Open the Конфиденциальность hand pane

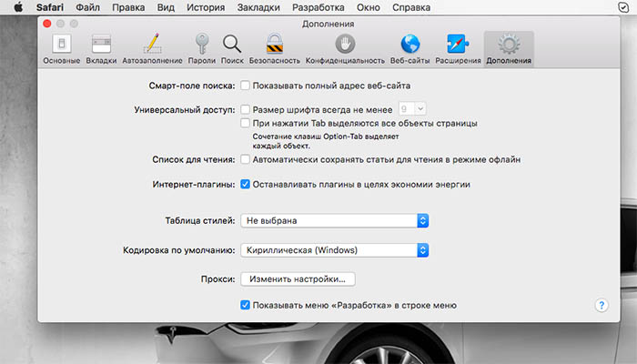(345, 49)
